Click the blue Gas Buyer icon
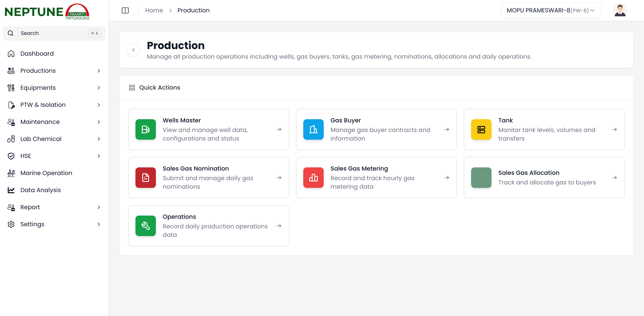 tap(313, 129)
